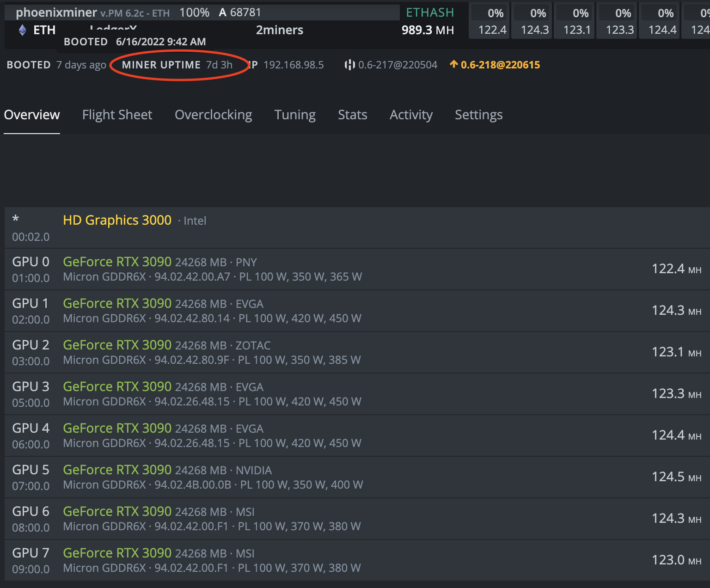Viewport: 710px width, 588px height.
Task: Switch to the Flight Sheet tab
Action: click(x=117, y=115)
